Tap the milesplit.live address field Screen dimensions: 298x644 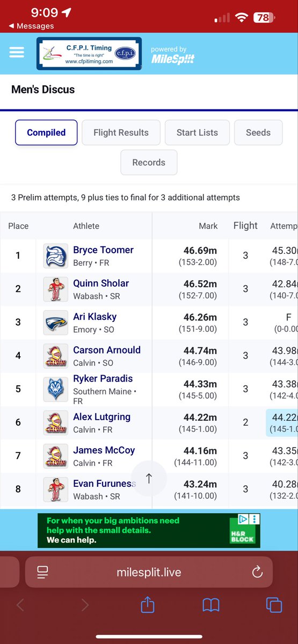149,572
